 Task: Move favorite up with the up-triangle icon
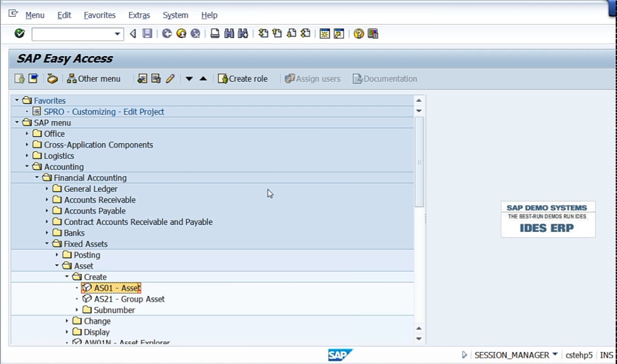203,79
